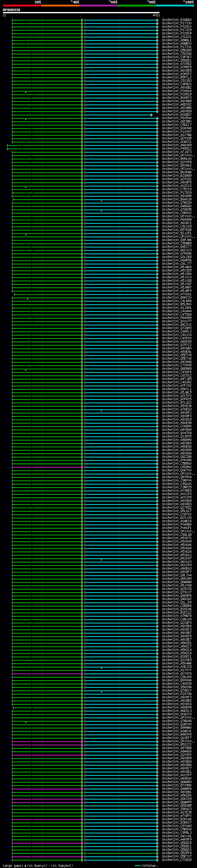
Task: Select the UniRef100_B6XEN6 label
Action: click(177, 172)
